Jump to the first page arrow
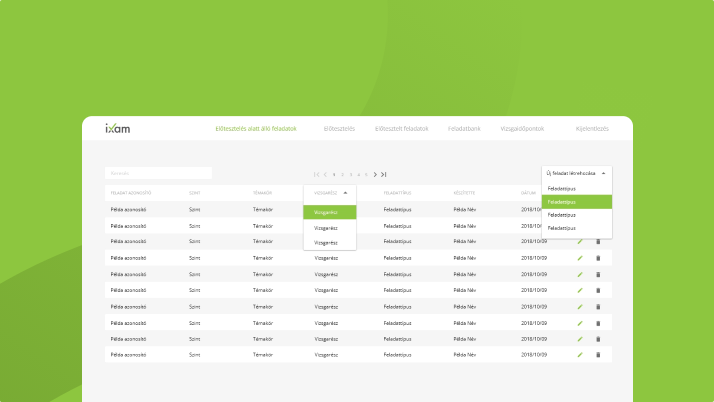Screen dimensions: 714x402 point(316,174)
